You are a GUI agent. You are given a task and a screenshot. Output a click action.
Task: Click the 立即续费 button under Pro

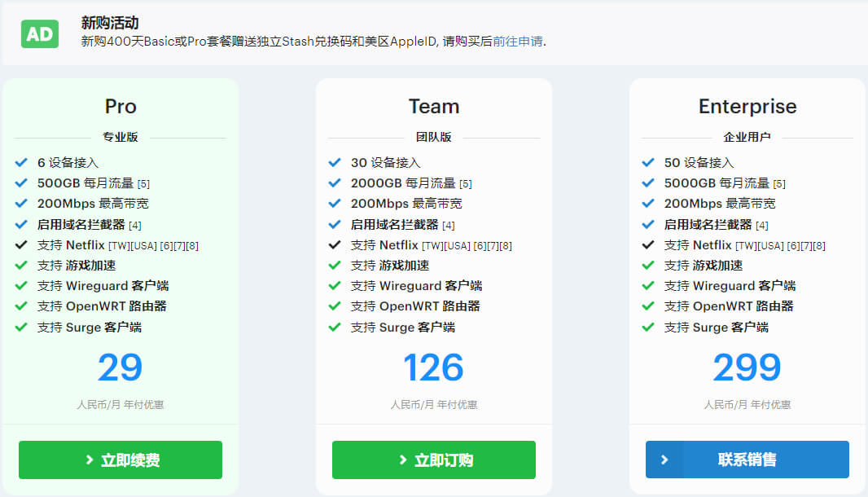121,460
